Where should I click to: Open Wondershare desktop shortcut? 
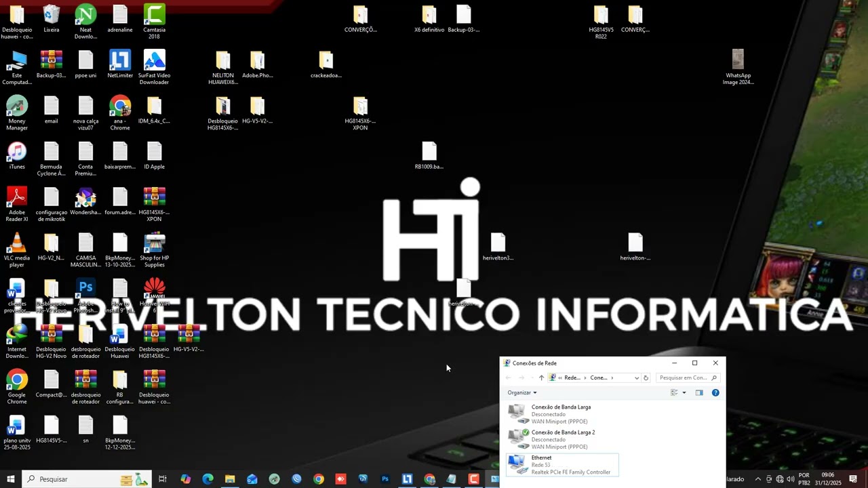[x=85, y=201]
